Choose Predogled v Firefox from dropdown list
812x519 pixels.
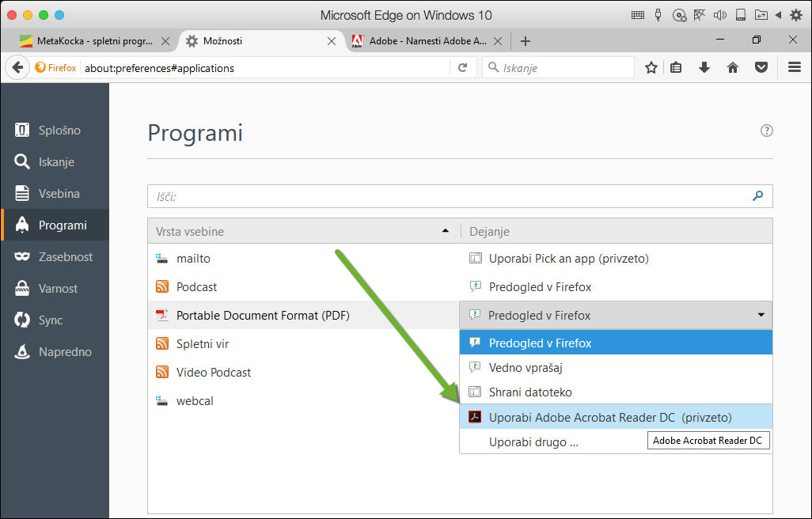click(x=616, y=343)
